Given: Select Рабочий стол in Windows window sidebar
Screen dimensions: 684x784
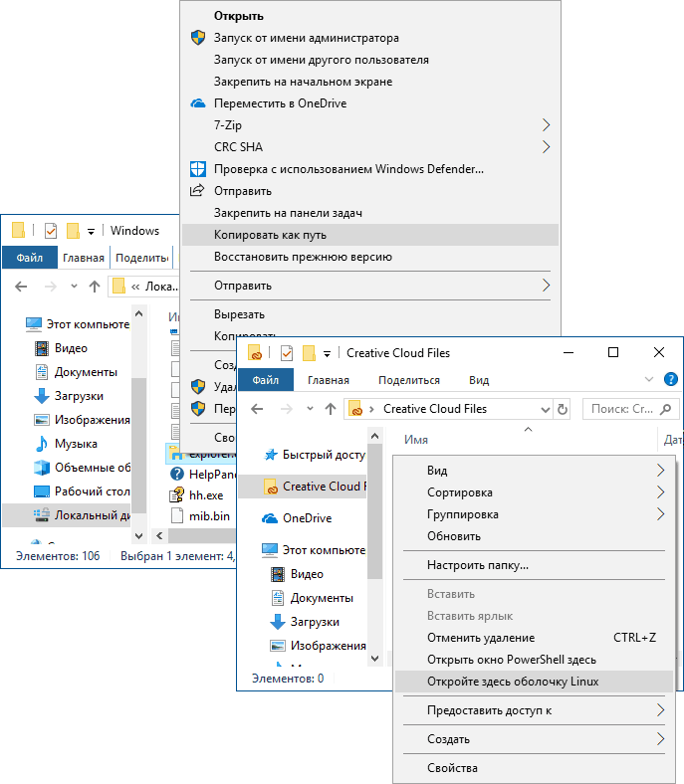Looking at the screenshot, I should click(x=82, y=491).
